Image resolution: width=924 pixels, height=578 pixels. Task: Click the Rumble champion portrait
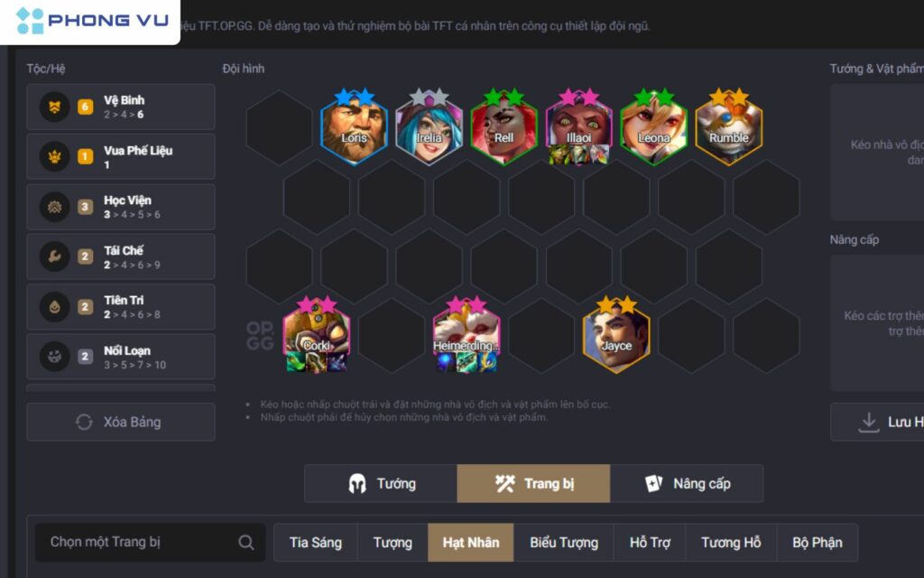(x=729, y=127)
